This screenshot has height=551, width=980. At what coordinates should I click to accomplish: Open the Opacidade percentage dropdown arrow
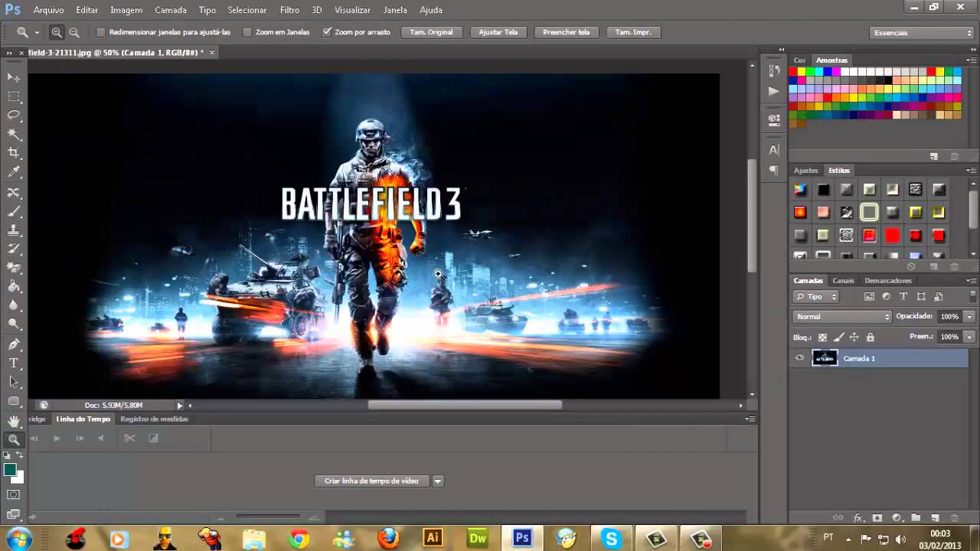969,316
